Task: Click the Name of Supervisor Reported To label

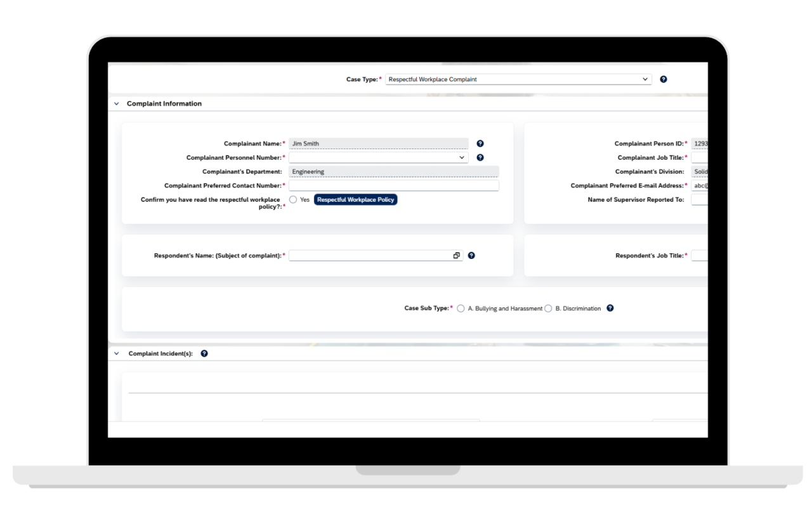Action: click(636, 199)
